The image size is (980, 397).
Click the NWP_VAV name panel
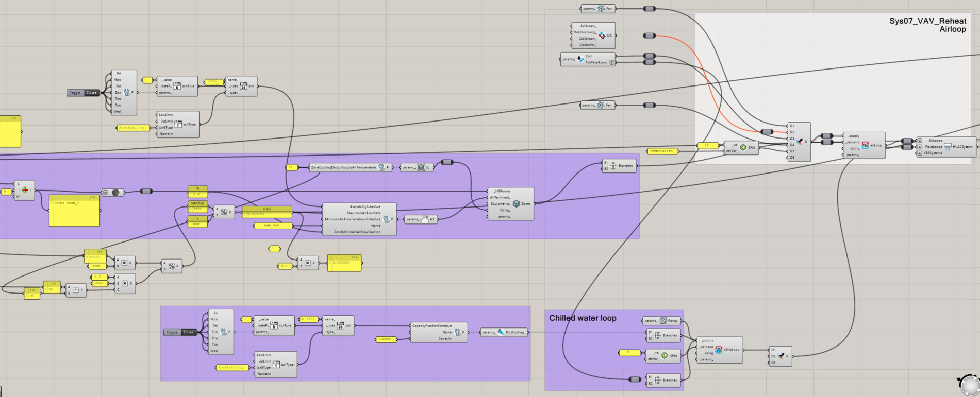[273, 226]
